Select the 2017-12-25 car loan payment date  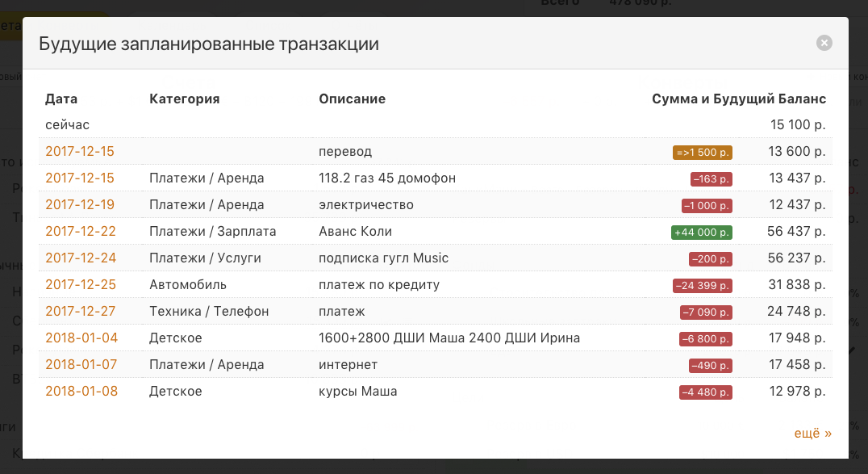click(x=80, y=284)
